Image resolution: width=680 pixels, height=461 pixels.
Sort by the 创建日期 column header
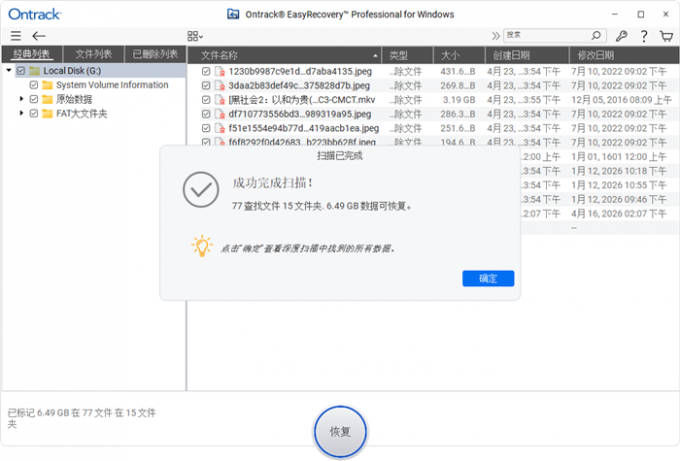(x=527, y=55)
